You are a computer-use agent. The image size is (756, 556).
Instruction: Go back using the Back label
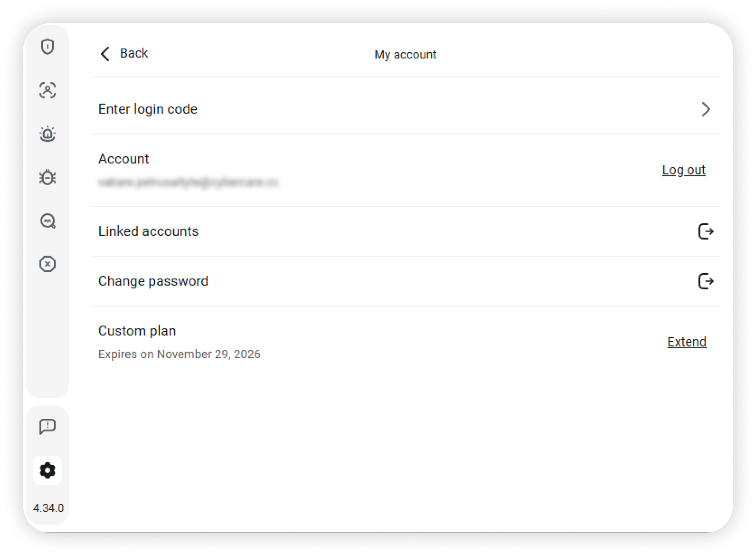134,53
